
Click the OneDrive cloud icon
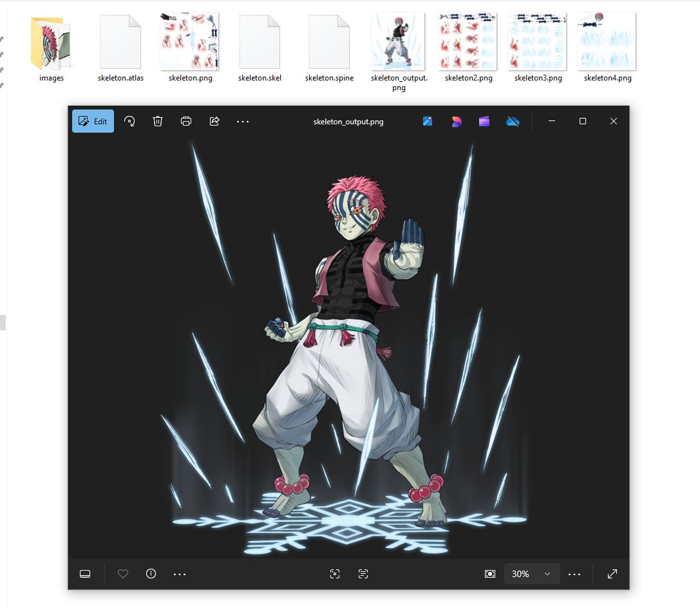coord(513,121)
